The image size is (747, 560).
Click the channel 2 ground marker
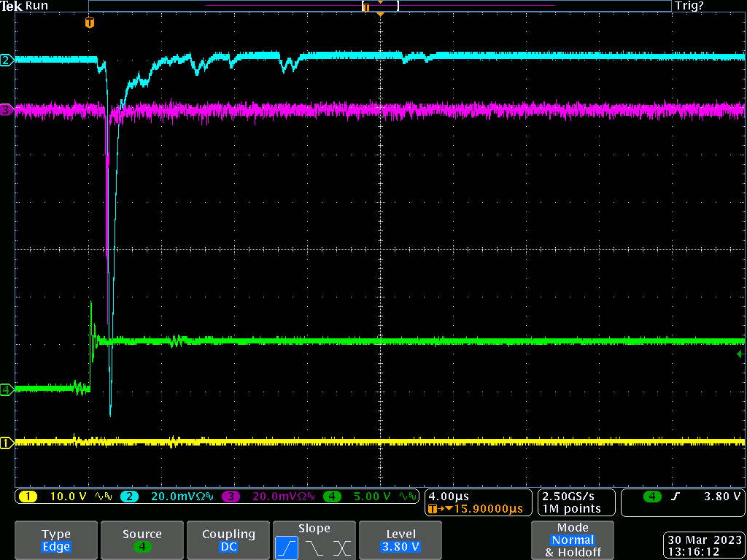(x=7, y=61)
